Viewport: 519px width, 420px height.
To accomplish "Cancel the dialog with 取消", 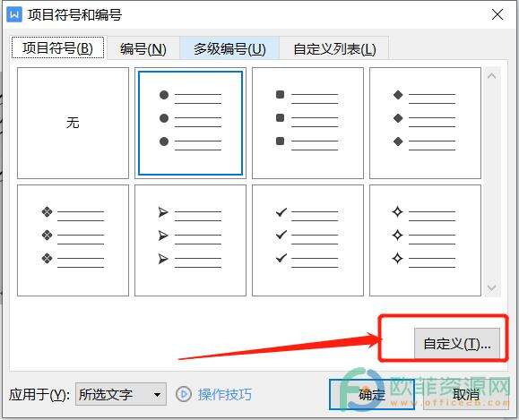I will (466, 395).
